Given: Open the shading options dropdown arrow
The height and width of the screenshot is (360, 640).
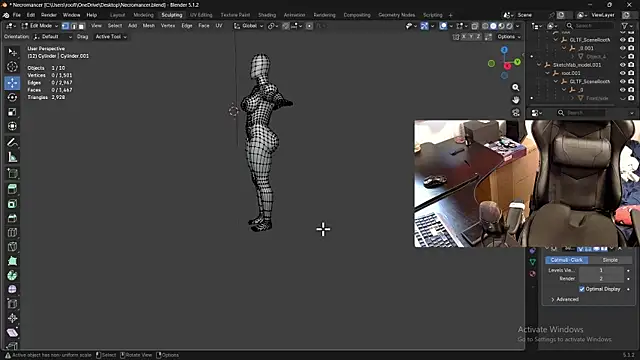Looking at the screenshot, I should (x=518, y=26).
